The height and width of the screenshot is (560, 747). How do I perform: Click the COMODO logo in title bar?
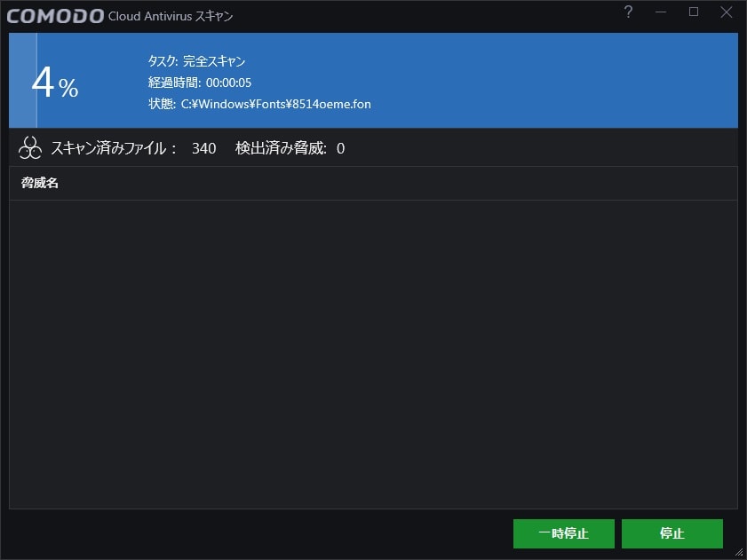click(55, 16)
